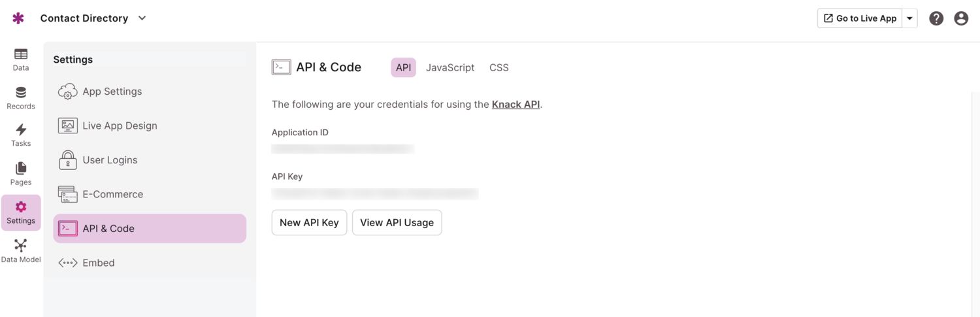Screen dimensions: 980x317
Task: Click the help question mark icon
Action: point(936,18)
